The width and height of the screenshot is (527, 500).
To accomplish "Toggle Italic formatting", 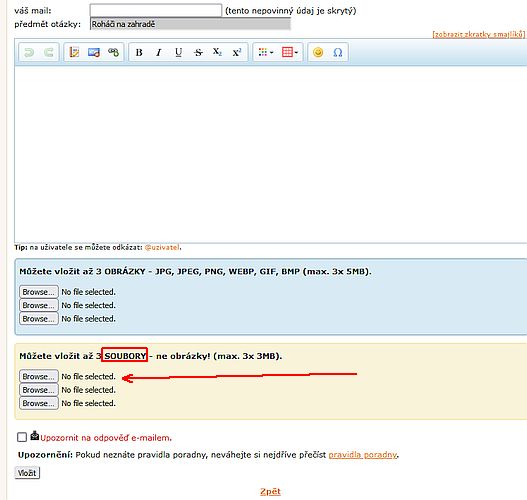I will [x=159, y=52].
